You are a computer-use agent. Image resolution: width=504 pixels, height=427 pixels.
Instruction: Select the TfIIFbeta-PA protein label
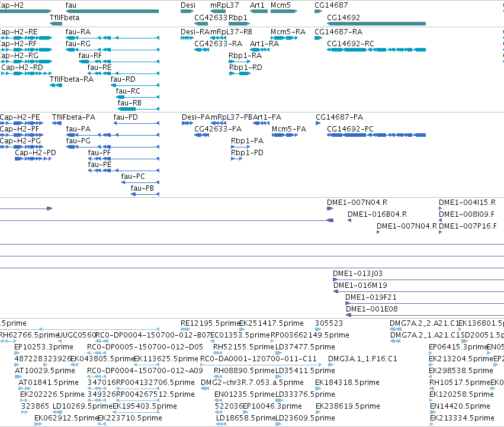coord(73,117)
